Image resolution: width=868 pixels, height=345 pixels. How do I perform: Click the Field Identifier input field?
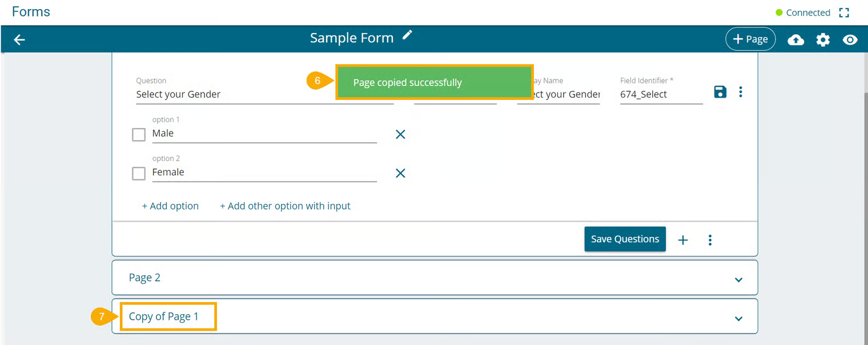click(x=661, y=95)
